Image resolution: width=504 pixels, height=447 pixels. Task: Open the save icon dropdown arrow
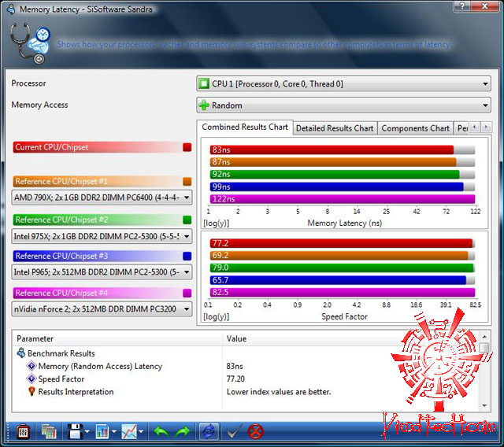point(87,432)
